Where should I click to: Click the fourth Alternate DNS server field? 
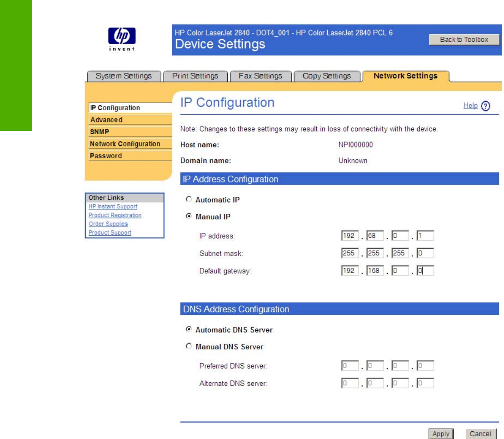click(x=425, y=383)
